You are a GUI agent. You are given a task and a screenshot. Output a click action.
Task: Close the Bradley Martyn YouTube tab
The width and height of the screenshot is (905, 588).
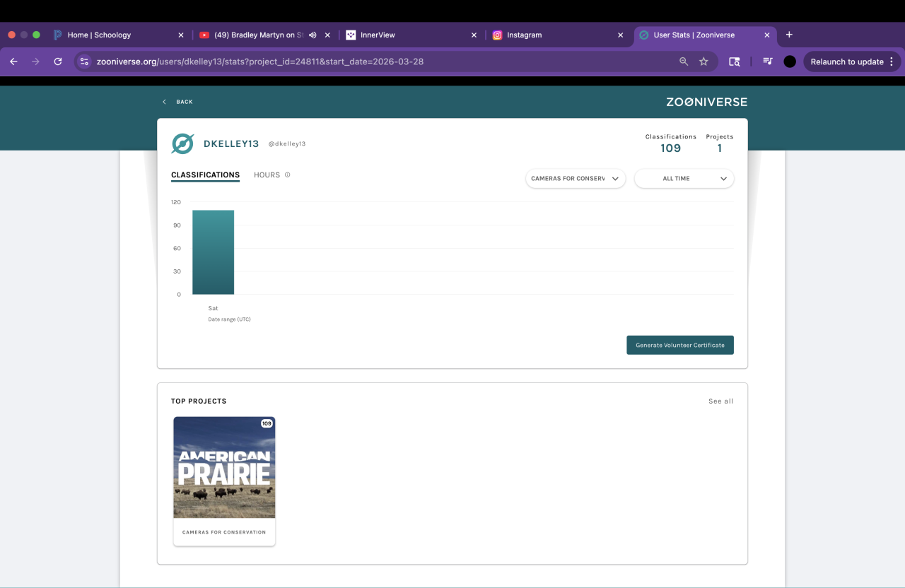[327, 35]
